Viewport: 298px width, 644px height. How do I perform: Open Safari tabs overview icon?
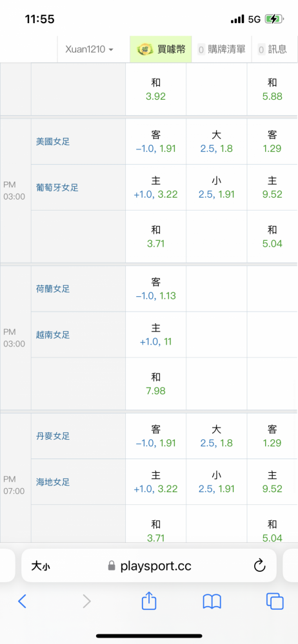(x=275, y=601)
